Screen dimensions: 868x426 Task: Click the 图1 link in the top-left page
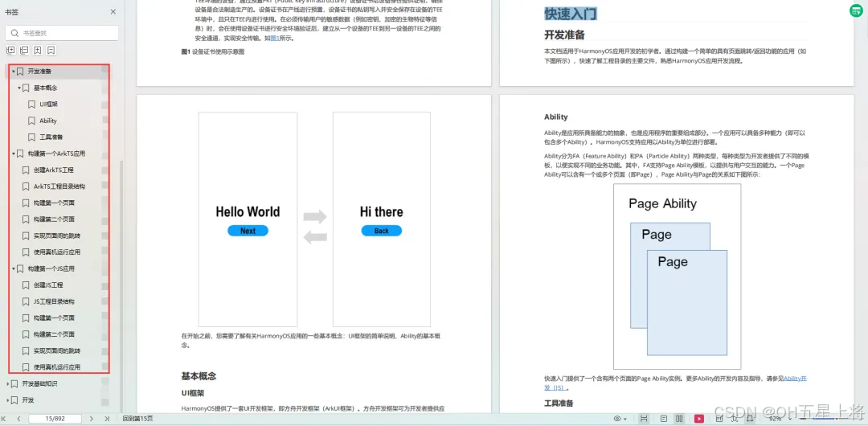pos(275,39)
